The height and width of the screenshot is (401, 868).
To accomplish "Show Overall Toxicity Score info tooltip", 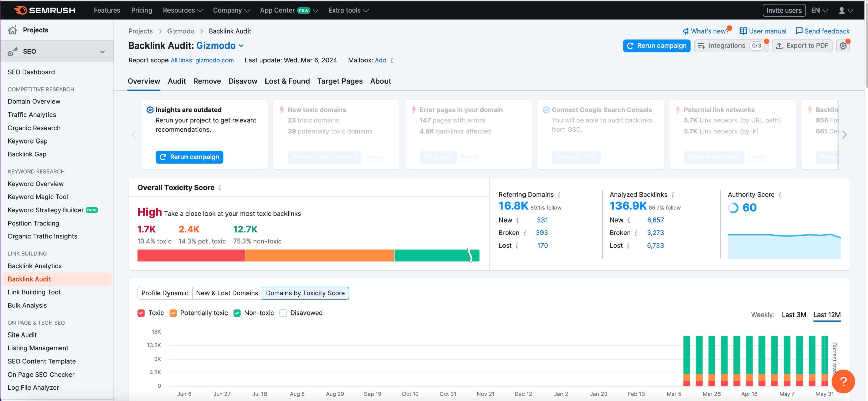I will (x=220, y=188).
